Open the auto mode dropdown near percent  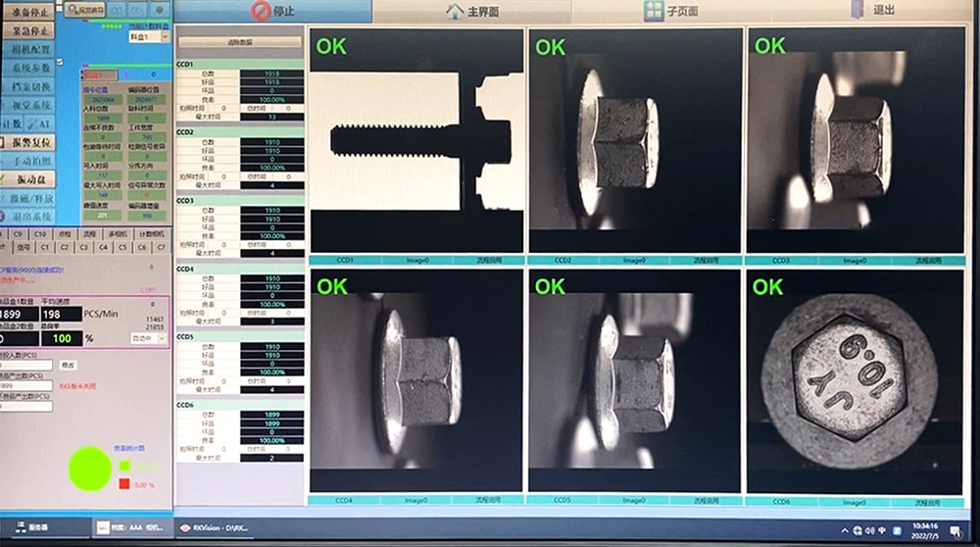(149, 338)
